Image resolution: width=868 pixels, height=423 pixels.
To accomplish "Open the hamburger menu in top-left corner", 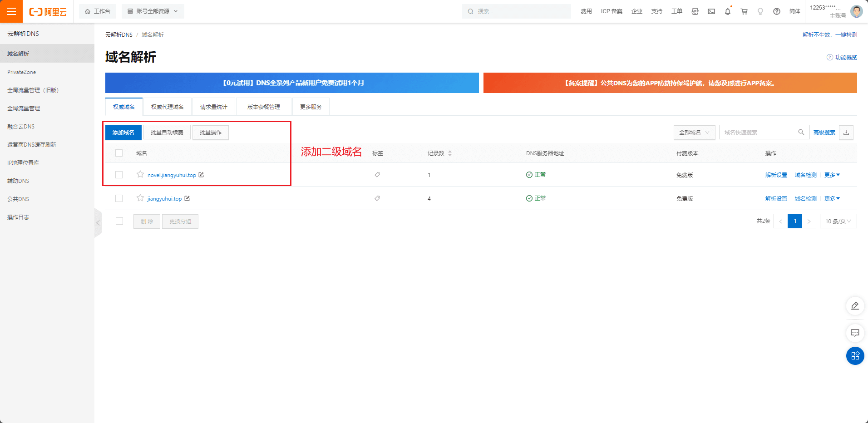I will (x=11, y=11).
